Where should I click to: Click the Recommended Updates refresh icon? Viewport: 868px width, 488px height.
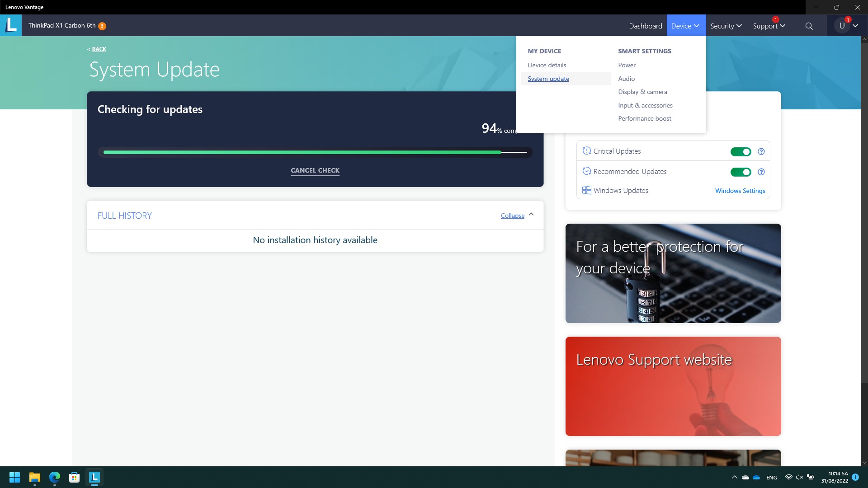click(587, 171)
